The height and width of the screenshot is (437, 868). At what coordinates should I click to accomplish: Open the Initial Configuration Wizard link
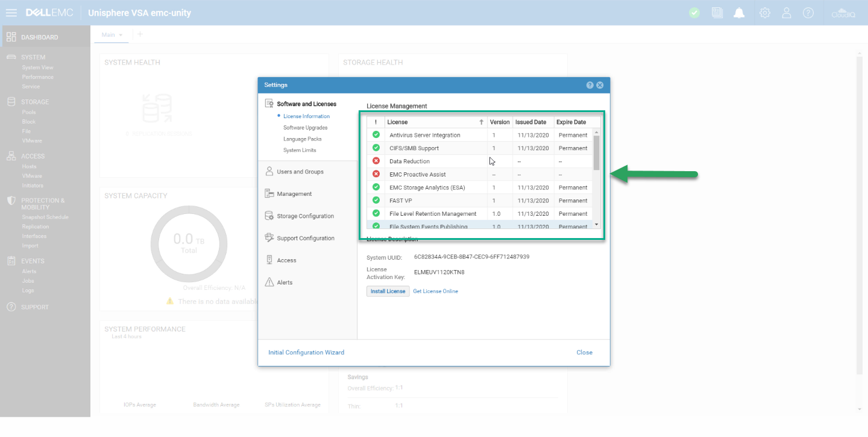(x=306, y=353)
